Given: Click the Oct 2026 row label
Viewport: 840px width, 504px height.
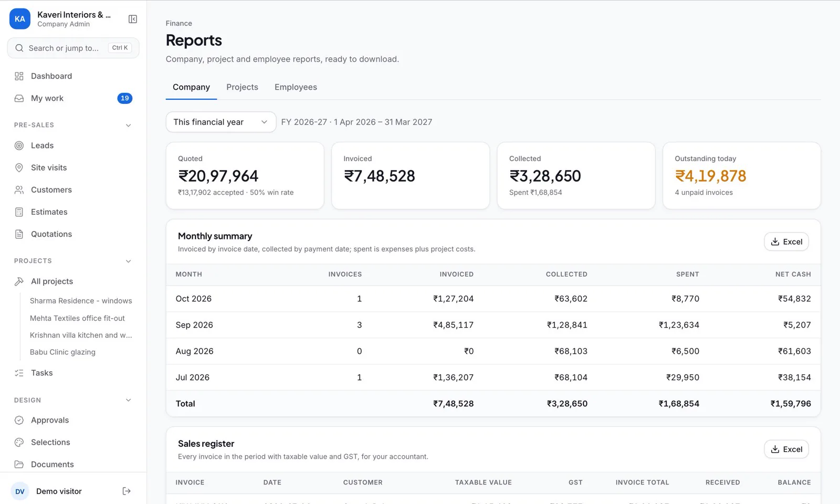Looking at the screenshot, I should (194, 299).
